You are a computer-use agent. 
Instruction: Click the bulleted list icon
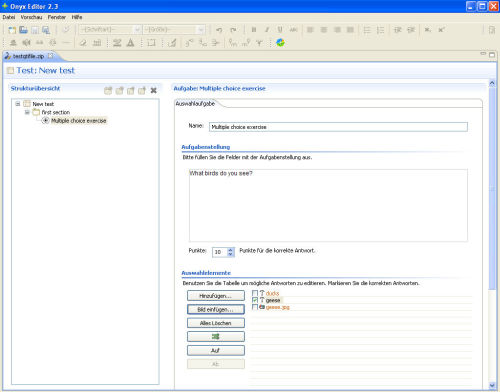(x=367, y=30)
